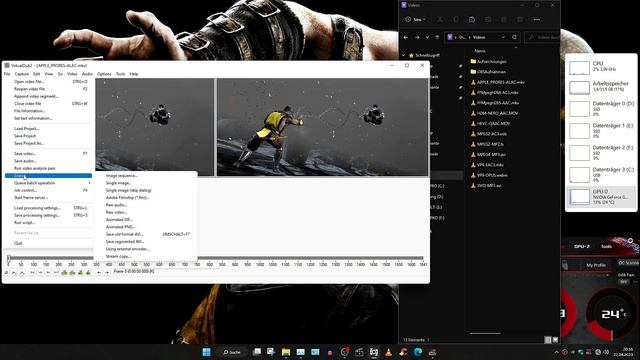This screenshot has width=640, height=360.
Task: Select the VP9-OPUS.webm file
Action: tap(489, 175)
